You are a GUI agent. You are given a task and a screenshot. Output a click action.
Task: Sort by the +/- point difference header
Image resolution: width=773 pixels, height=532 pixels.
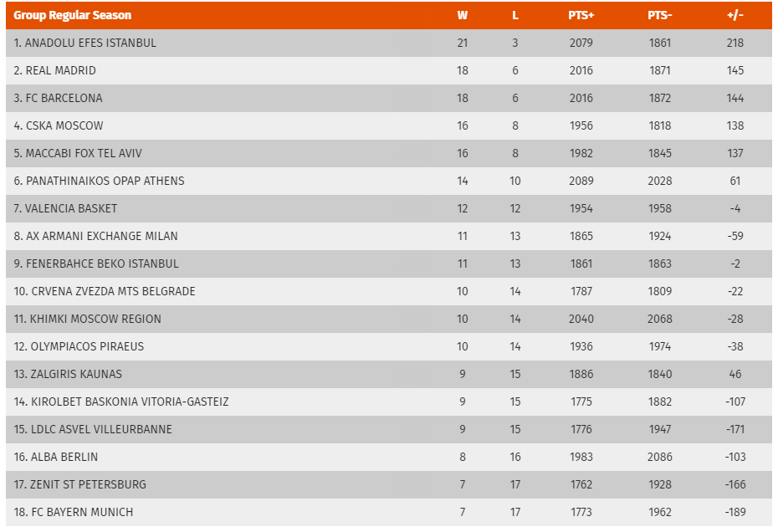coord(735,15)
